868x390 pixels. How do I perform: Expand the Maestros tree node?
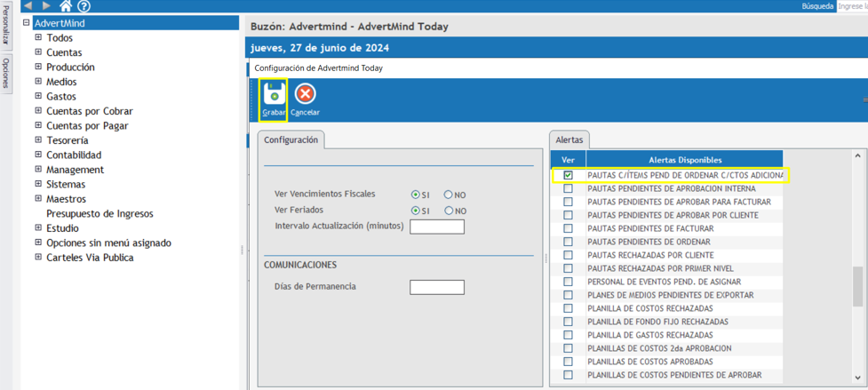[38, 199]
